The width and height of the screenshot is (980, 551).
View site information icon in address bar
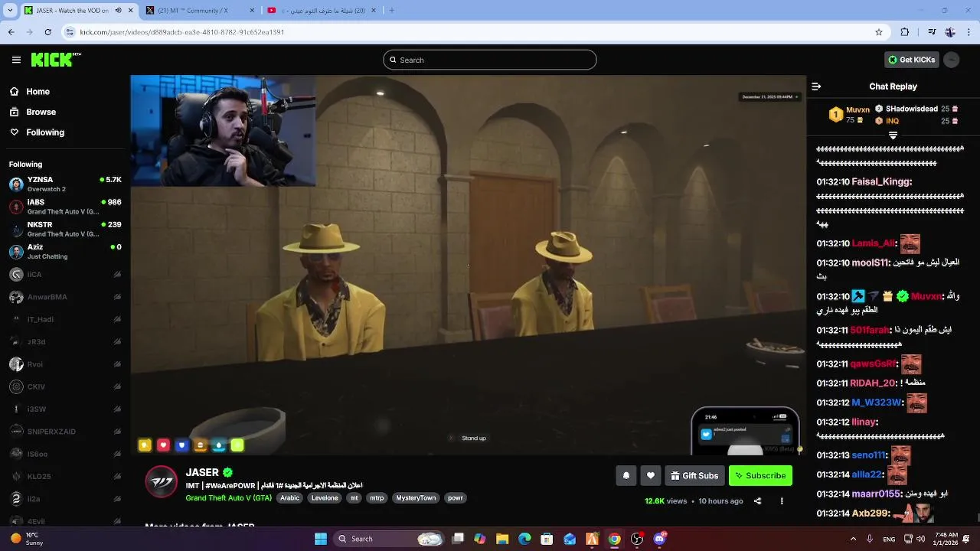(70, 32)
